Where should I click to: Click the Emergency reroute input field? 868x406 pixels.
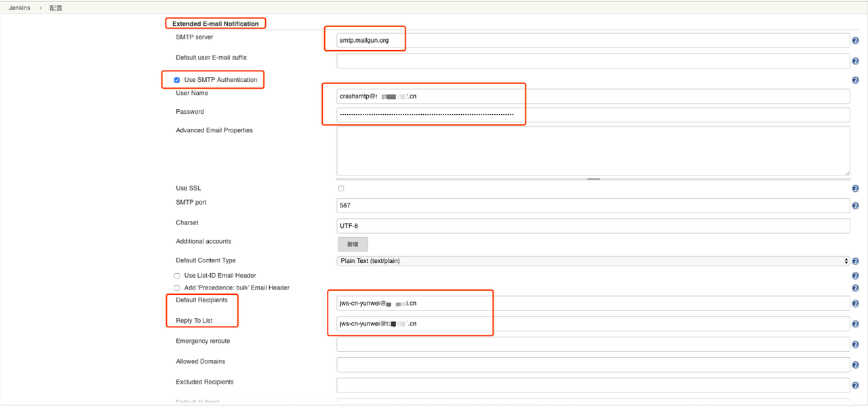coord(593,344)
